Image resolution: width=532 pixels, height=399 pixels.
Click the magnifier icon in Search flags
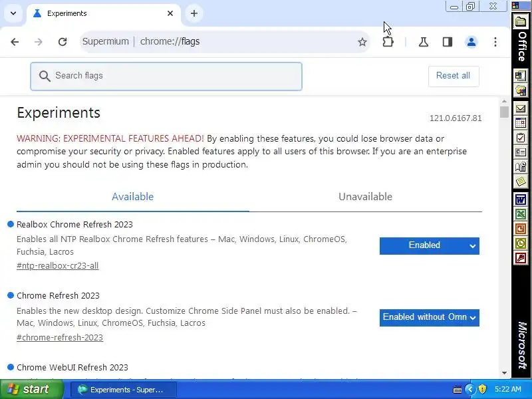click(x=45, y=76)
